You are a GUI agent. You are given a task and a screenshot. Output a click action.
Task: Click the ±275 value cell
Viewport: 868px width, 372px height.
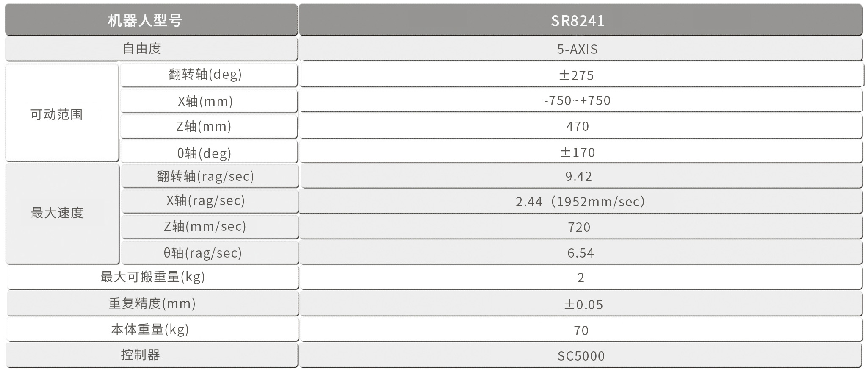[x=577, y=75]
